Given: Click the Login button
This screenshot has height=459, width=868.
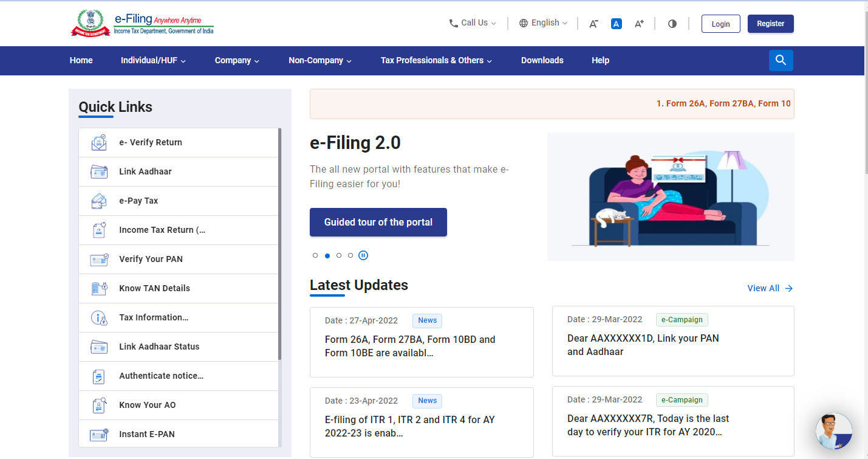Looking at the screenshot, I should coord(720,24).
